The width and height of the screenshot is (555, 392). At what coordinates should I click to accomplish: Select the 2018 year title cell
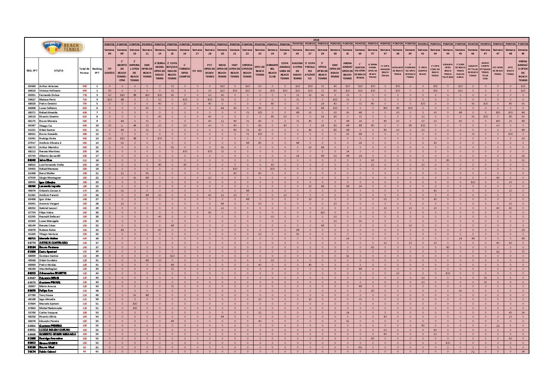point(316,40)
